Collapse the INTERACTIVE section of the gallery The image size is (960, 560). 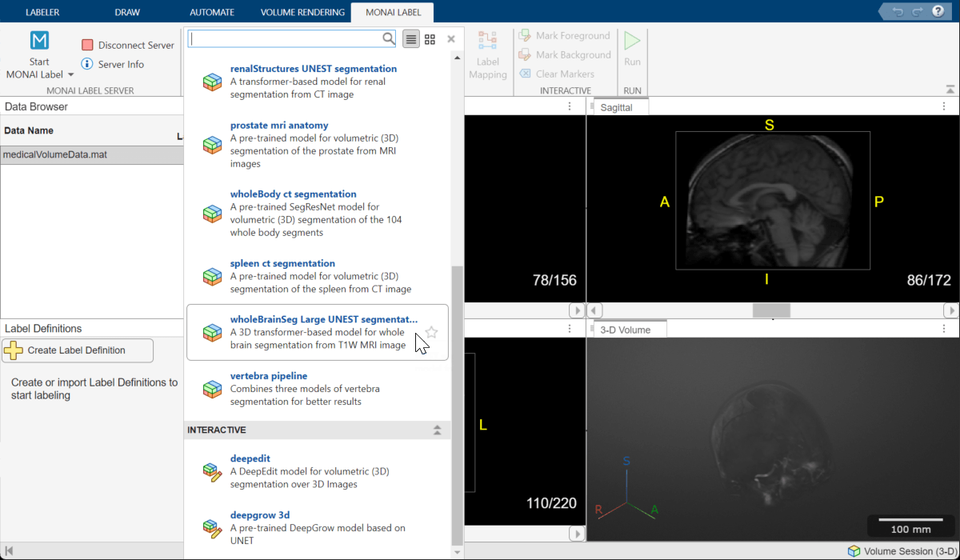pos(437,430)
